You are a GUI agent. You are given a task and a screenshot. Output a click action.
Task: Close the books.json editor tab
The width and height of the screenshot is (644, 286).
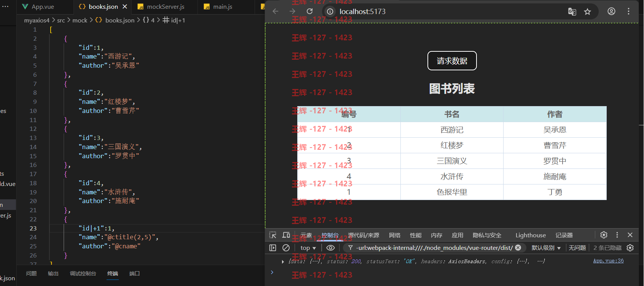click(x=125, y=7)
